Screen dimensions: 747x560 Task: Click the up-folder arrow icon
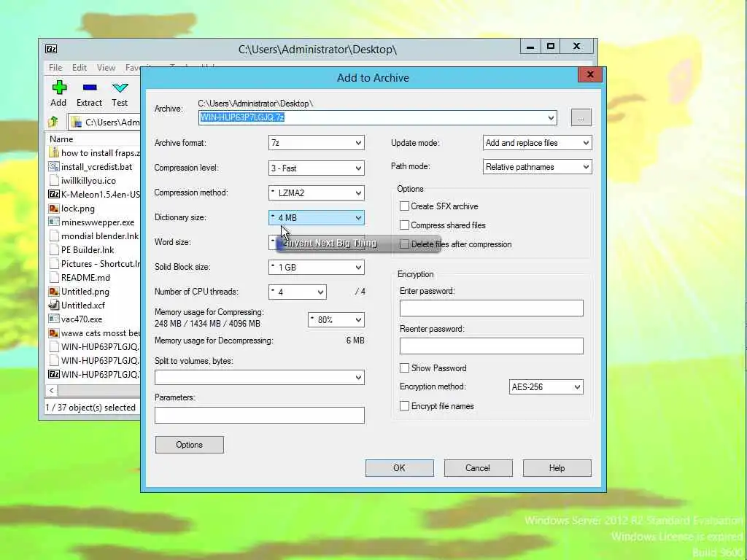click(x=53, y=122)
